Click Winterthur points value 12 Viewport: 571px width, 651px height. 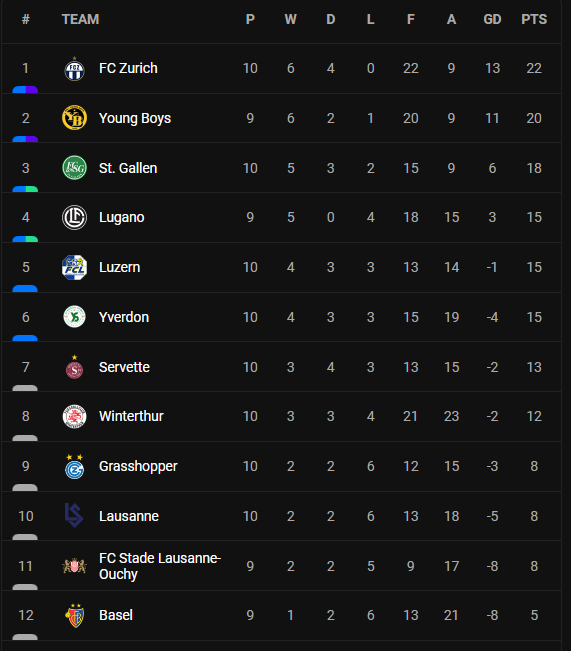click(534, 416)
